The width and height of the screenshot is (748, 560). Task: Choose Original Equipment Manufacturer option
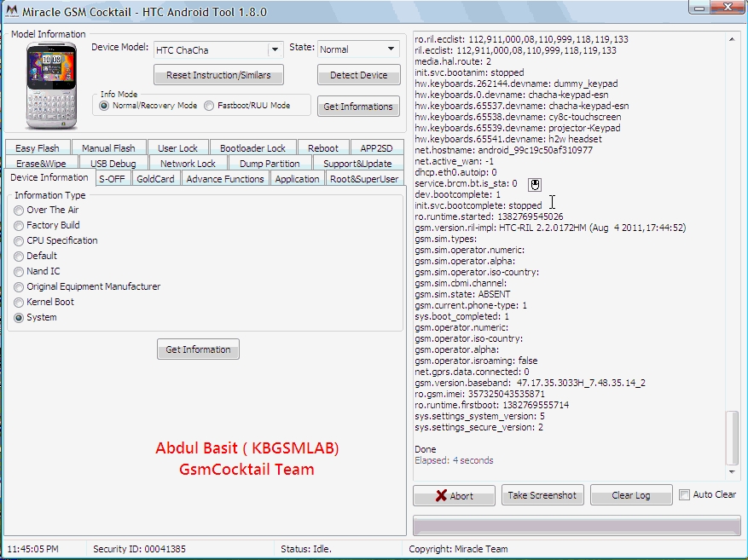tap(19, 287)
